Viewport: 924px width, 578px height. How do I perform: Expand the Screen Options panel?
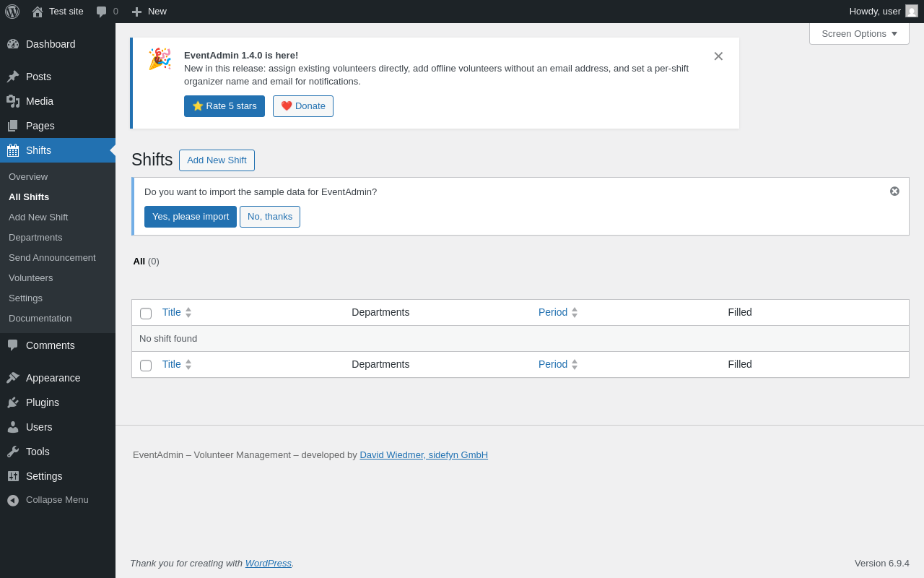859,33
